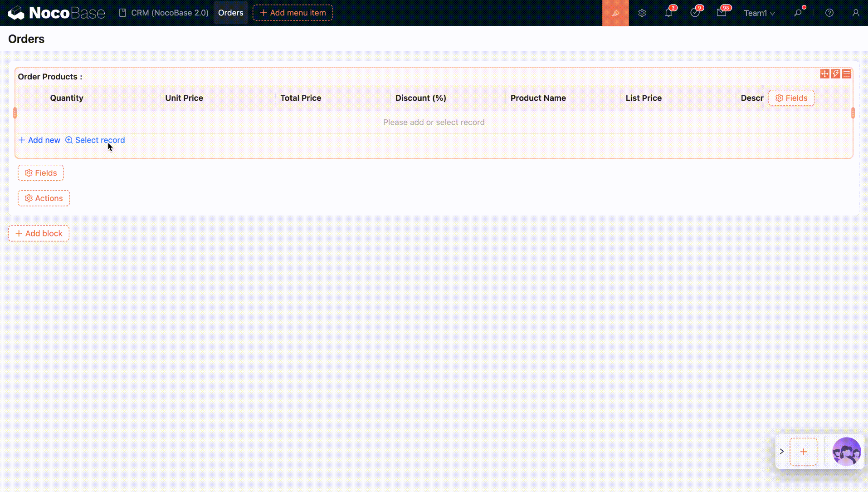
Task: Open the help question mark icon
Action: 829,13
